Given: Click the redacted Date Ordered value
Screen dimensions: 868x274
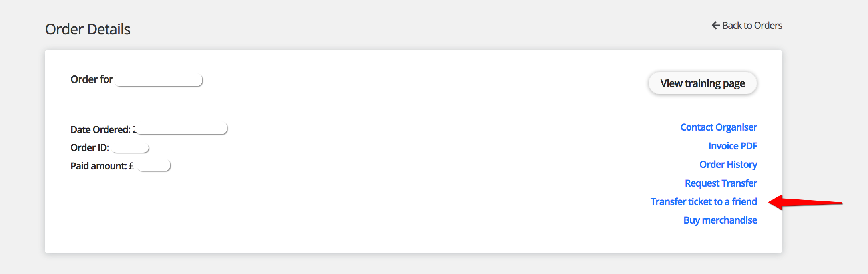Looking at the screenshot, I should (182, 129).
